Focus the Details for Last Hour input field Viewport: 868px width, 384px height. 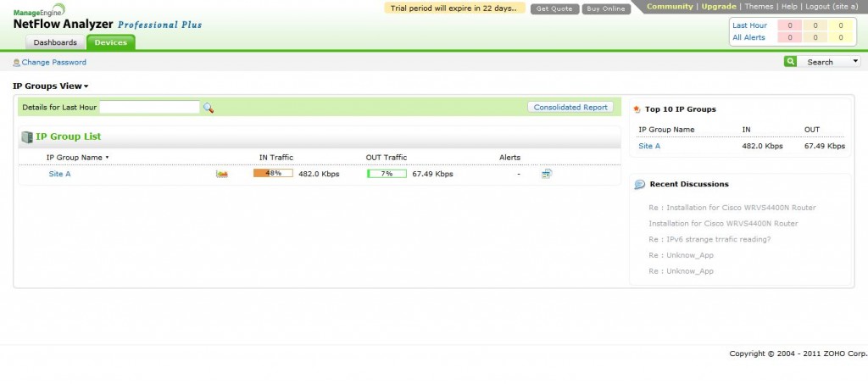pos(150,108)
